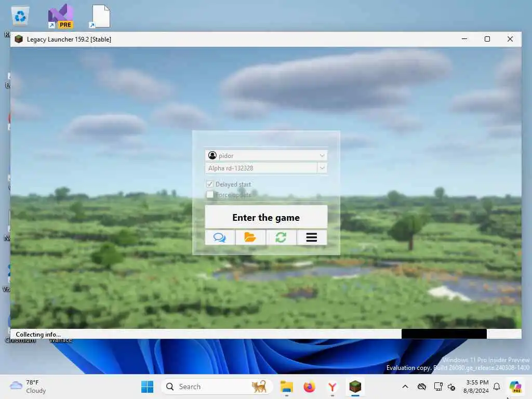
Task: Open the Recycle Bin desktop icon
Action: [x=20, y=16]
